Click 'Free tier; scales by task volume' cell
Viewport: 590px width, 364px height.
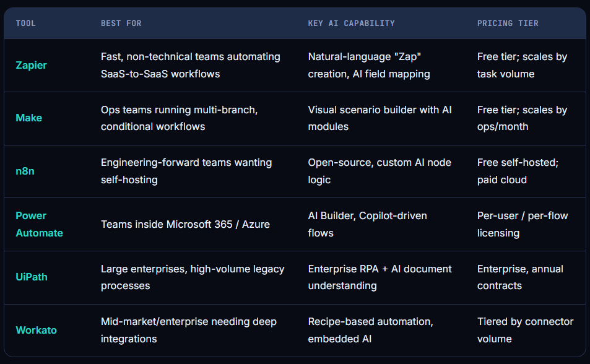tap(523, 65)
